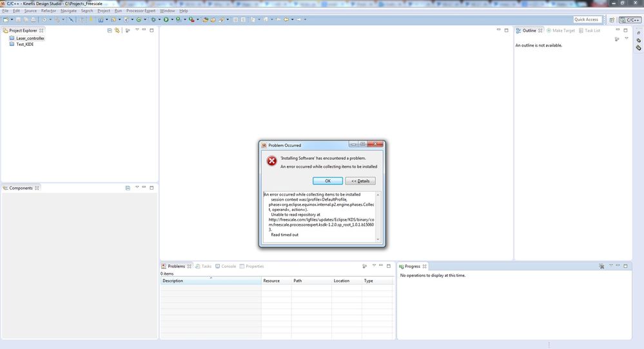Click the C/C++ perspective button
Image resolution: width=644 pixels, height=349 pixels.
point(630,20)
